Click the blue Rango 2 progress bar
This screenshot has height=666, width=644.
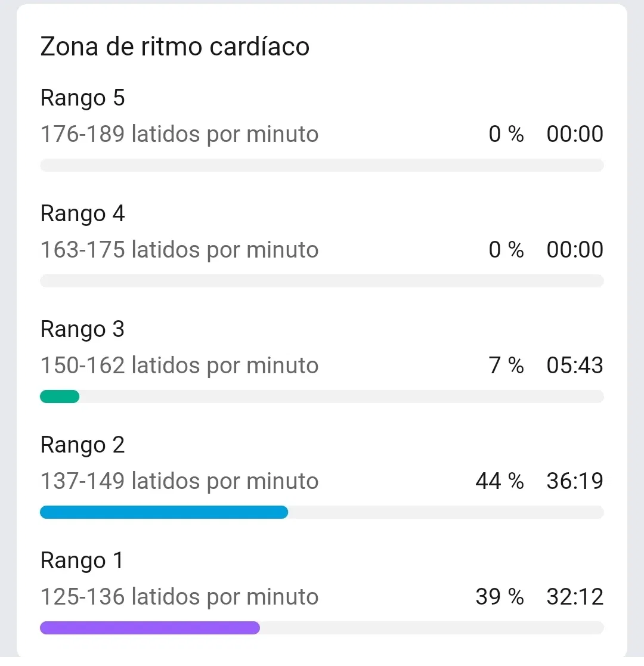click(x=164, y=512)
